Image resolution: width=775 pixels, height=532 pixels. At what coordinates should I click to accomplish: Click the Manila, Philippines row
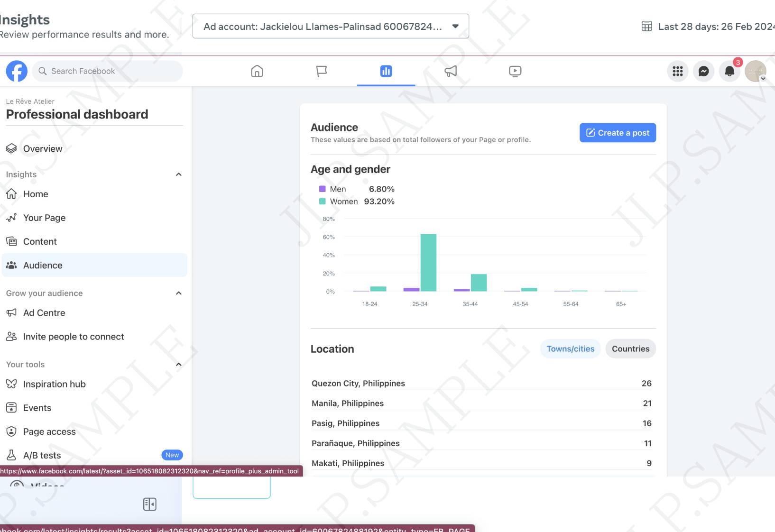click(481, 403)
